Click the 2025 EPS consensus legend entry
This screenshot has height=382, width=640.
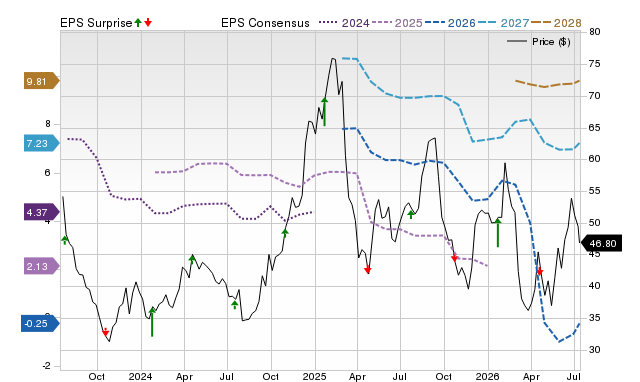tap(397, 23)
